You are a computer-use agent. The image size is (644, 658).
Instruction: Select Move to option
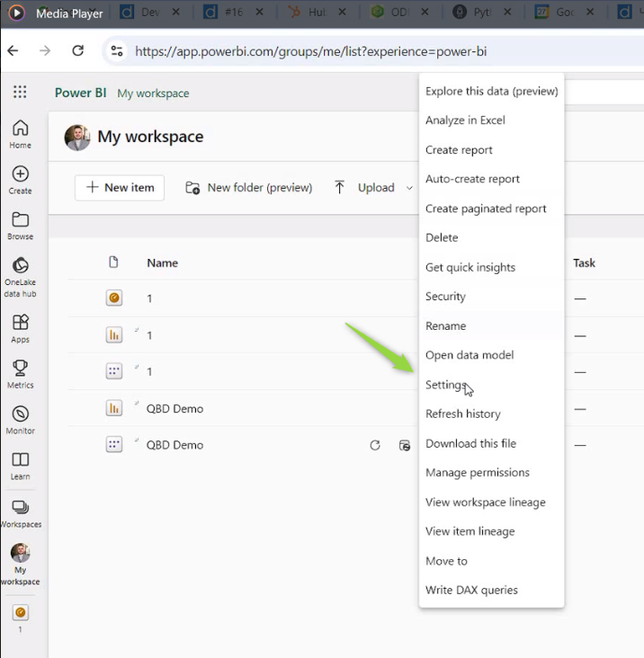[x=492, y=561]
